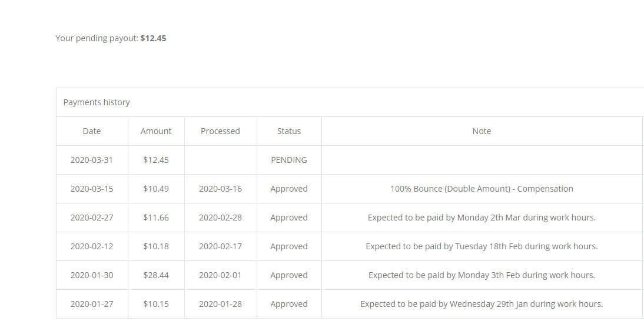Click the Note column header
This screenshot has height=331, width=644.
482,131
